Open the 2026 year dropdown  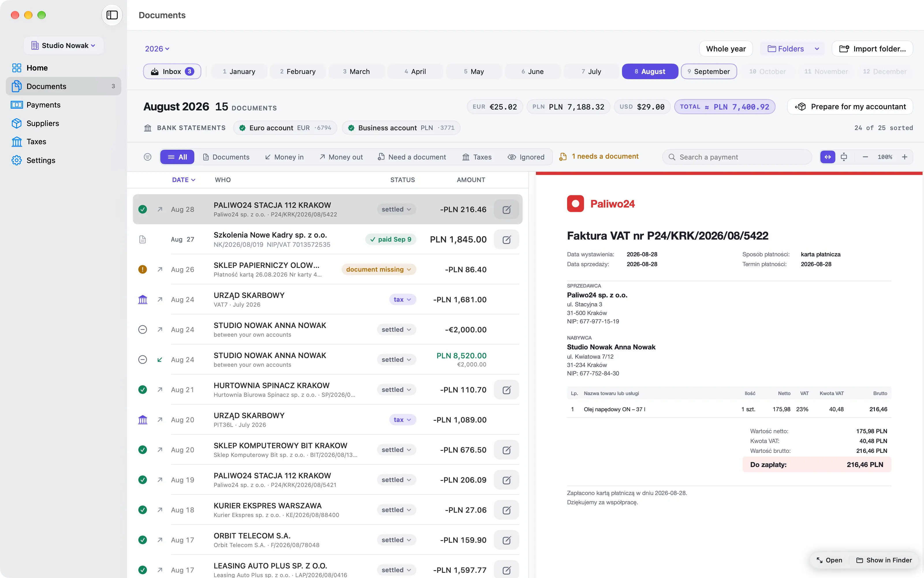(x=157, y=49)
